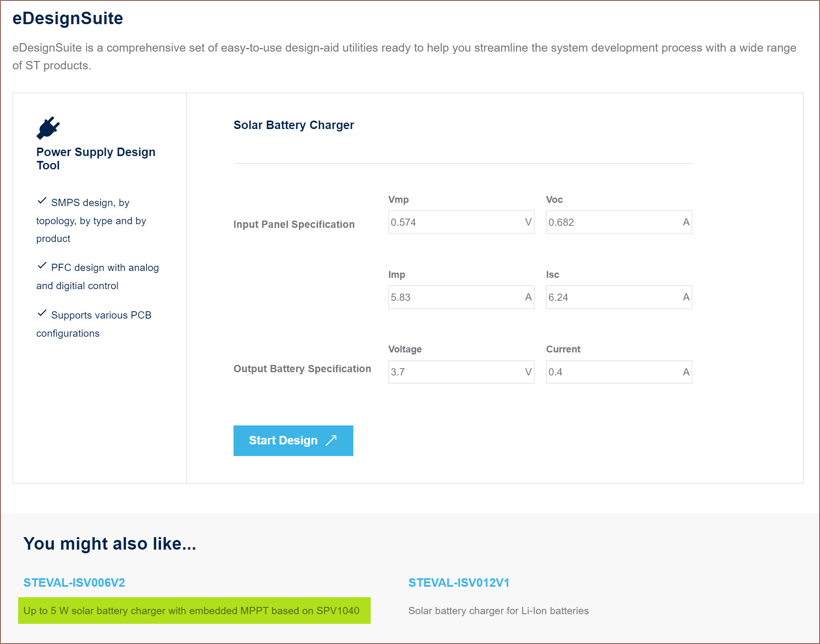Click the 'Supports various PCB configurations' text
Screen dimensions: 820x644
click(x=94, y=324)
